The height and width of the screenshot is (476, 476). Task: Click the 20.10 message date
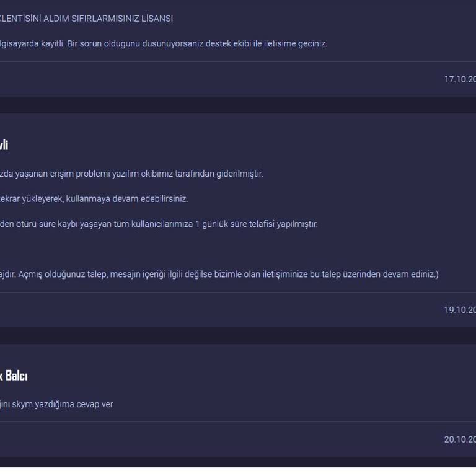click(460, 439)
